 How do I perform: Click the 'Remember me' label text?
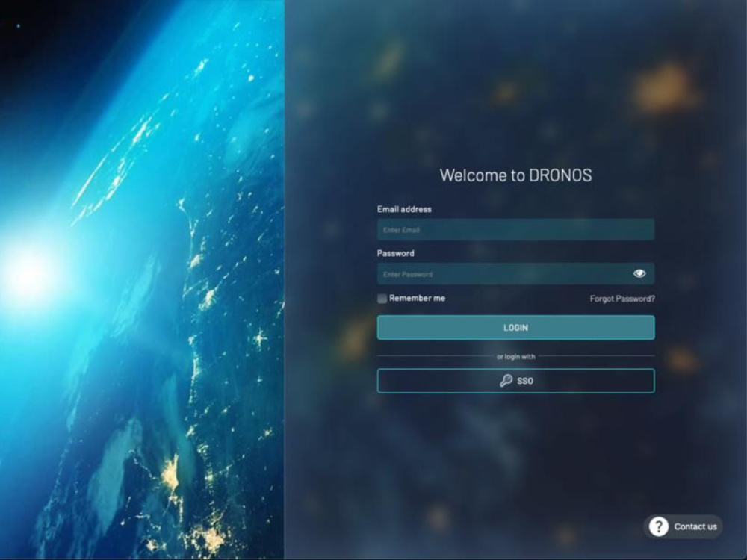(x=417, y=298)
